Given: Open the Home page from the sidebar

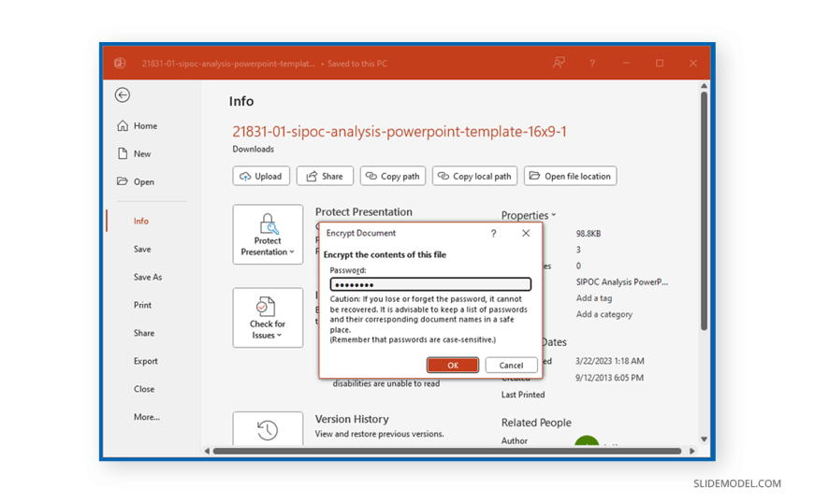Looking at the screenshot, I should coord(138,125).
